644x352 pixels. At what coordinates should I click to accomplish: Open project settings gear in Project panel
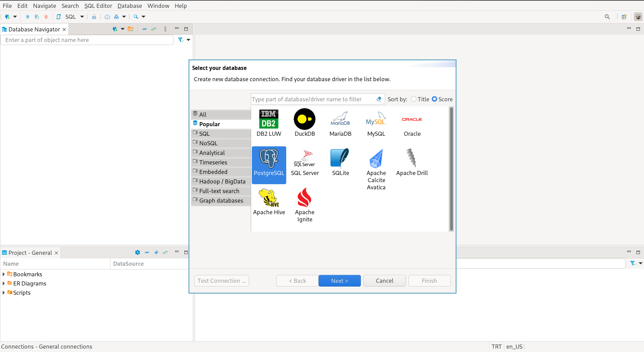point(138,252)
